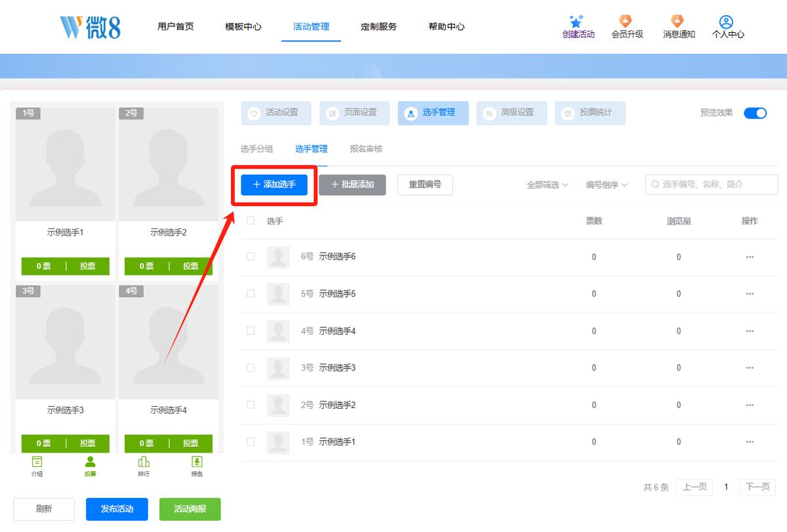The image size is (787, 532).
Task: Click the avatar of 示例选手6 row
Action: [278, 257]
